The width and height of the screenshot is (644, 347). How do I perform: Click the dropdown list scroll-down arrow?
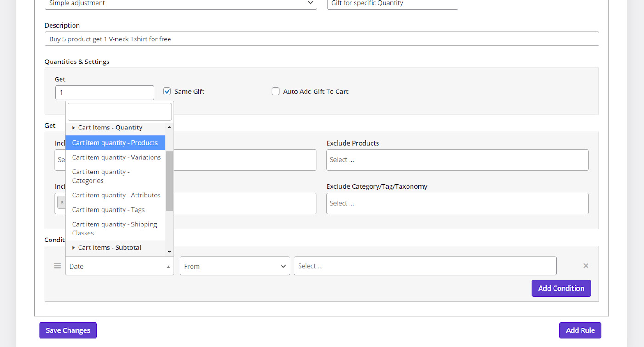[169, 252]
